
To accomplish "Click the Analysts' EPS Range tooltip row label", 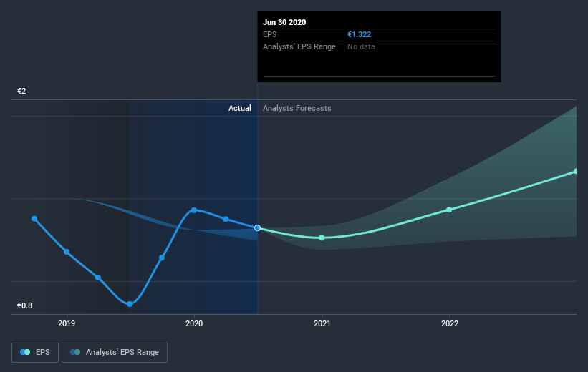I will (299, 46).
